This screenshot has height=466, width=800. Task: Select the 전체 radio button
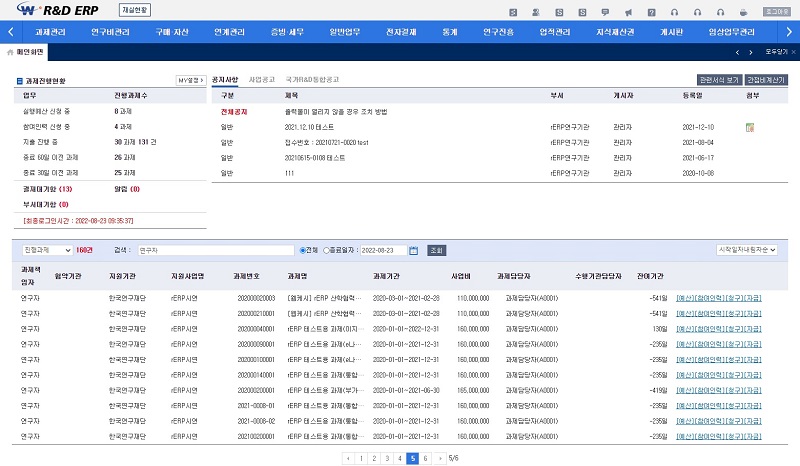(x=303, y=250)
